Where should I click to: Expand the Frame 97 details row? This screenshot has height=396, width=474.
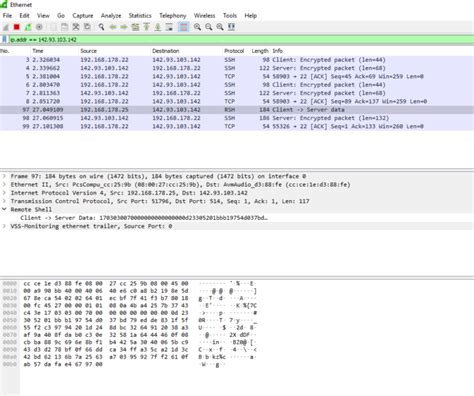pos(4,176)
